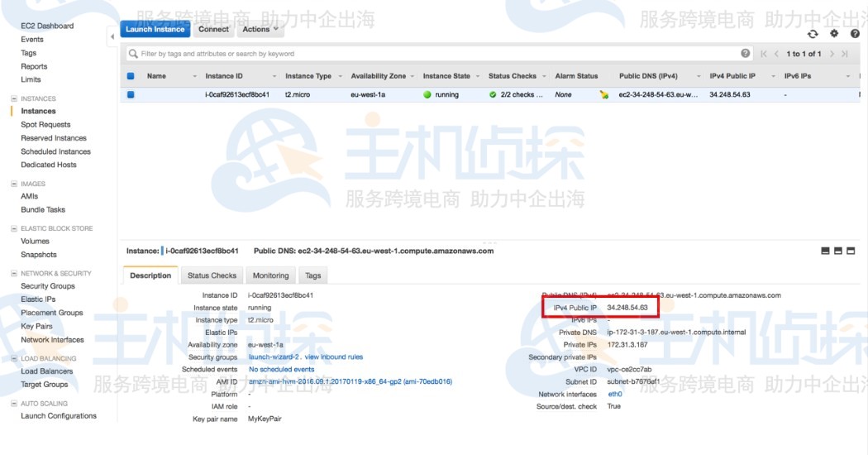Open the amzn-ami-hvm AMI ID link
Image resolution: width=868 pixels, height=455 pixels.
[351, 381]
